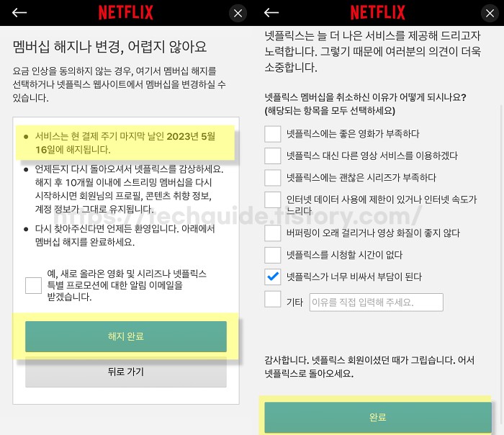The height and width of the screenshot is (435, 504).
Task: Click the '이유를 직접 입력해 주세요' text field
Action: point(377,302)
